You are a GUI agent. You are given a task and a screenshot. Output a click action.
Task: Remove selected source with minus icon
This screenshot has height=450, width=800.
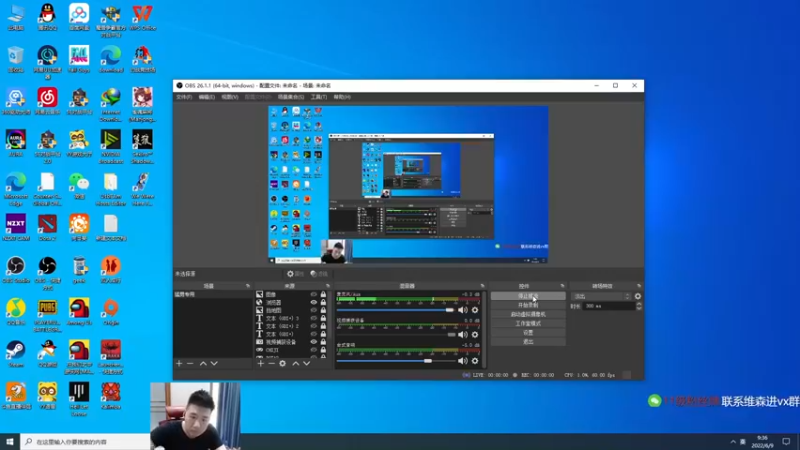pos(271,363)
